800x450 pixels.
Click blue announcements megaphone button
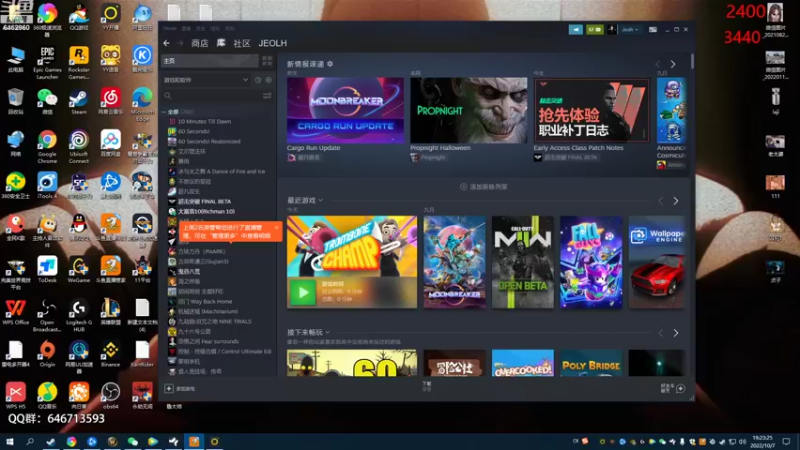pos(576,30)
